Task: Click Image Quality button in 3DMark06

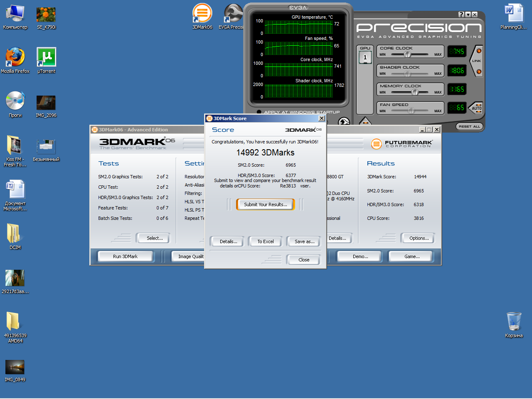Action: pos(188,256)
